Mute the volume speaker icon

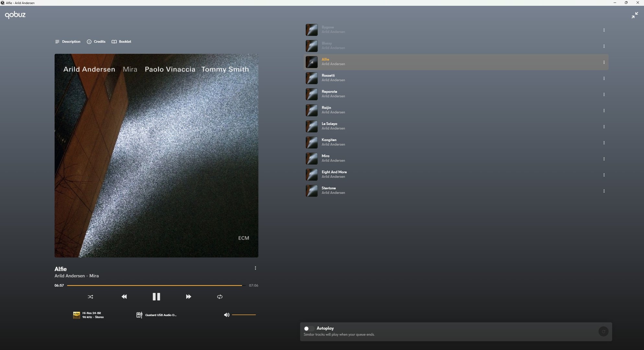pyautogui.click(x=227, y=315)
